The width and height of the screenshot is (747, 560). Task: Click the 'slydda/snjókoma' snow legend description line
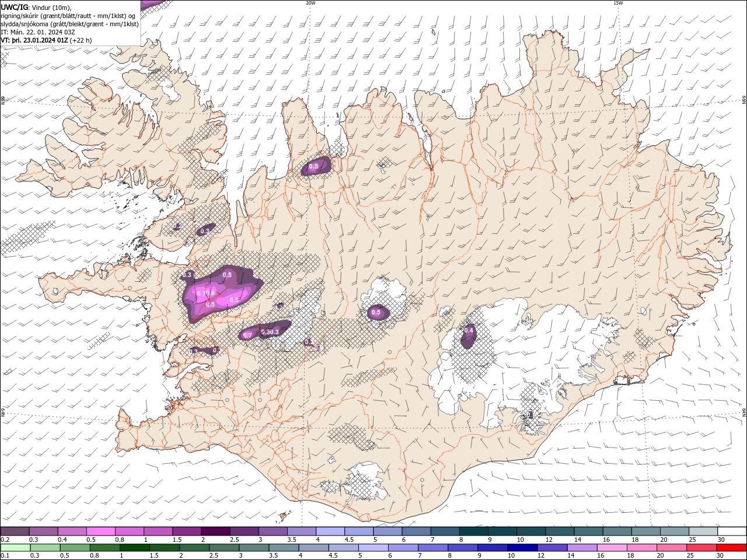(70, 24)
